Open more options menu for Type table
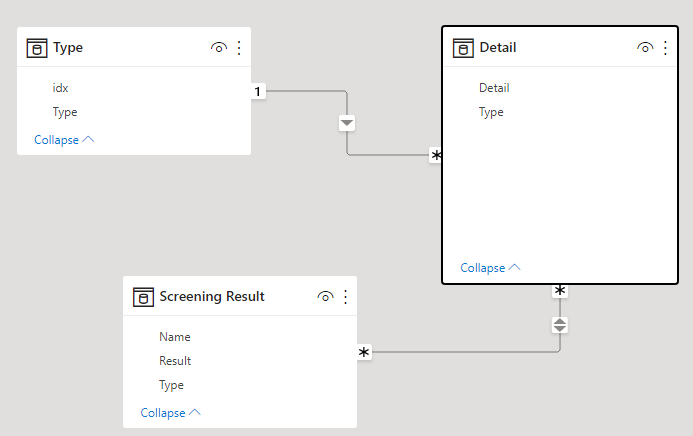 coord(239,48)
